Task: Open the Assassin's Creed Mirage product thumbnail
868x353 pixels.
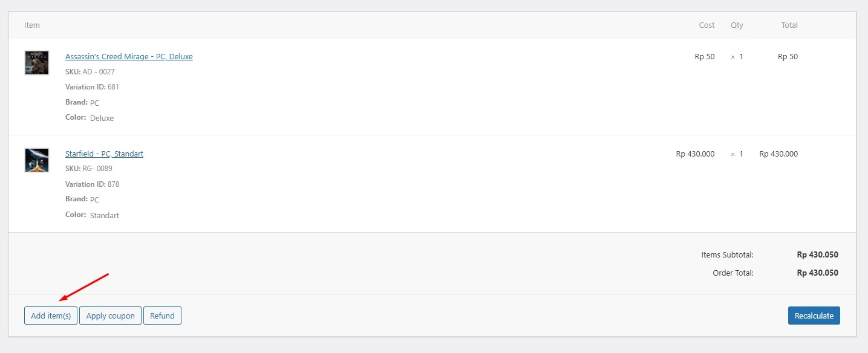Action: [x=37, y=63]
